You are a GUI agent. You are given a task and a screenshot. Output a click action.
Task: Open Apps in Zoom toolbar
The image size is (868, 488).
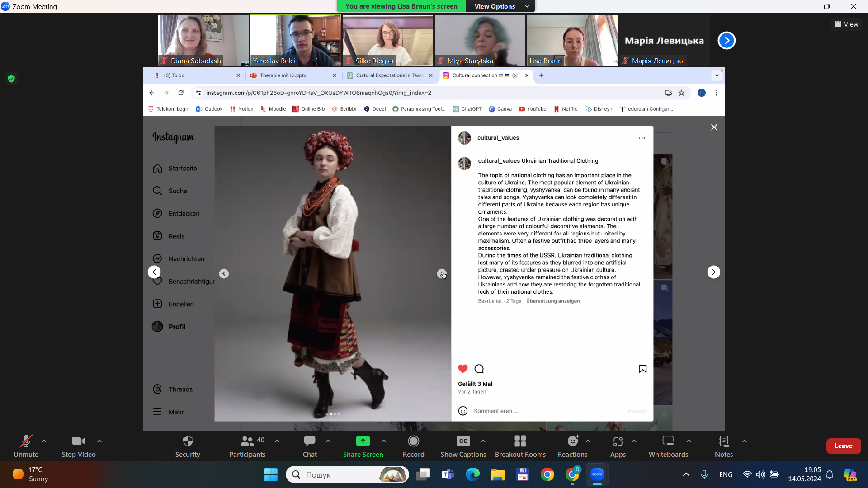coord(618,446)
